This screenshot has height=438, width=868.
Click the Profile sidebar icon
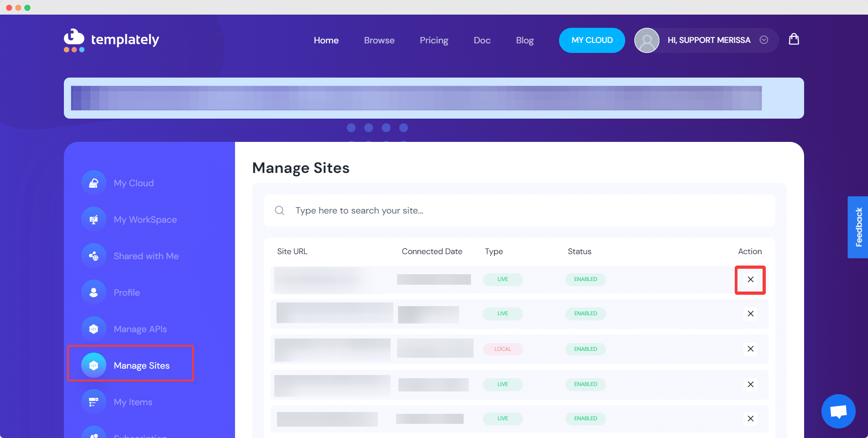click(x=94, y=292)
